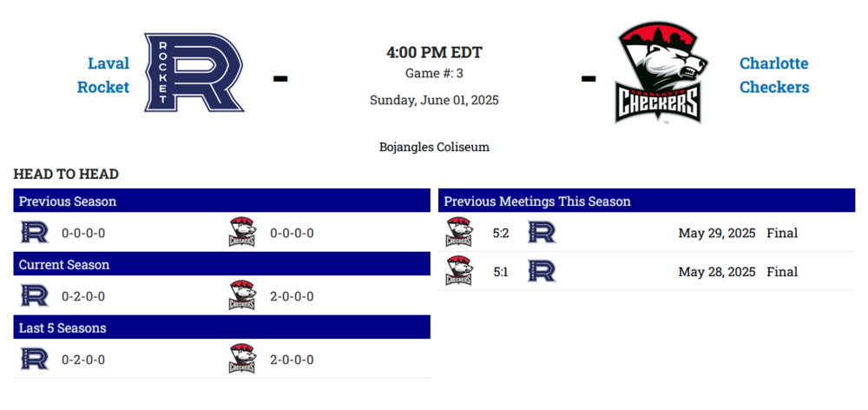Select Previous Meetings This Season header
Image resolution: width=868 pixels, height=410 pixels.
pos(646,201)
